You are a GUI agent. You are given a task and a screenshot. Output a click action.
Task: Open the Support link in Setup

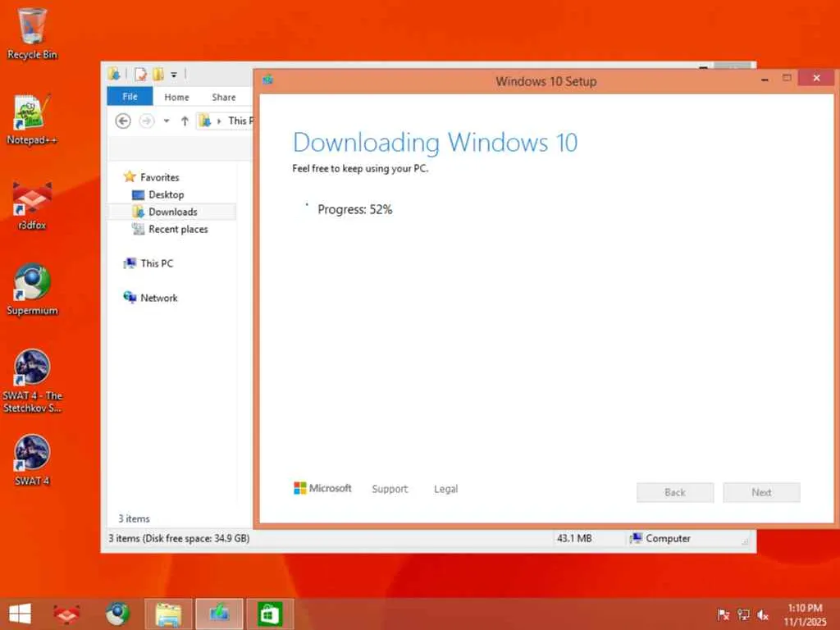point(390,489)
